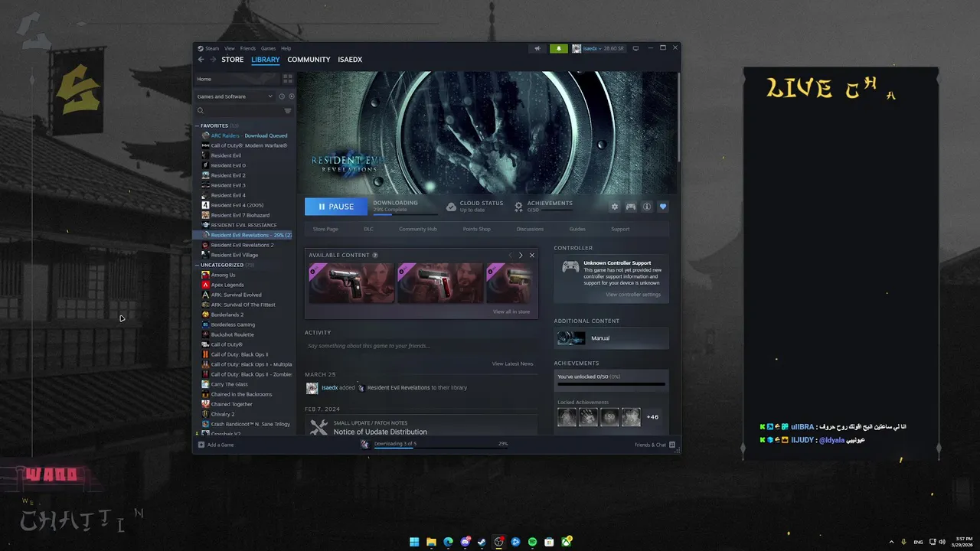Open the Manual additional content

pyautogui.click(x=611, y=338)
